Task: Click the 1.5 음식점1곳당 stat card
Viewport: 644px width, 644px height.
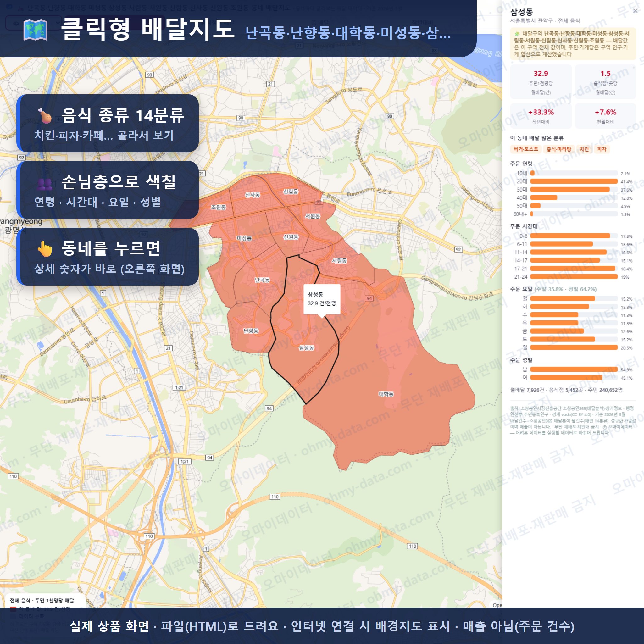Action: point(605,82)
